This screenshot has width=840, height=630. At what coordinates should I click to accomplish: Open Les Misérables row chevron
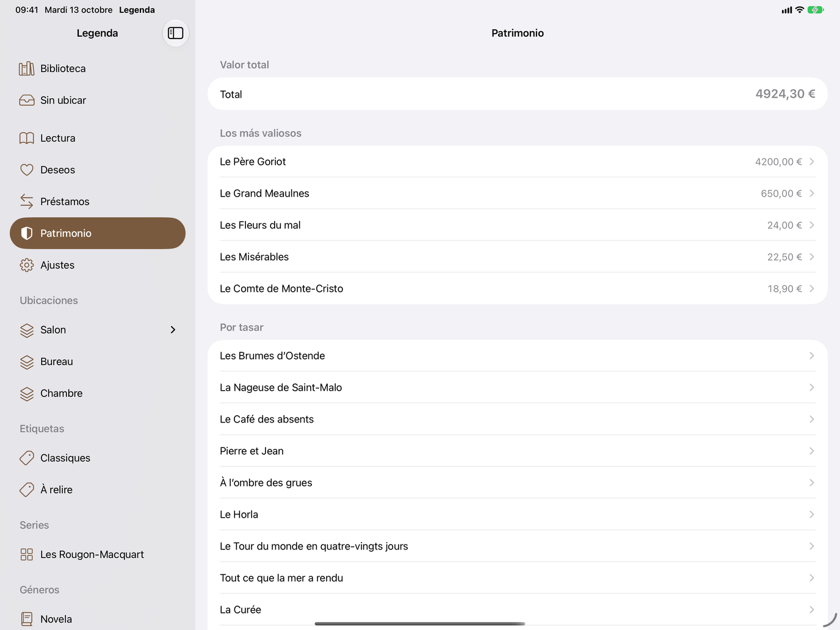(x=812, y=257)
